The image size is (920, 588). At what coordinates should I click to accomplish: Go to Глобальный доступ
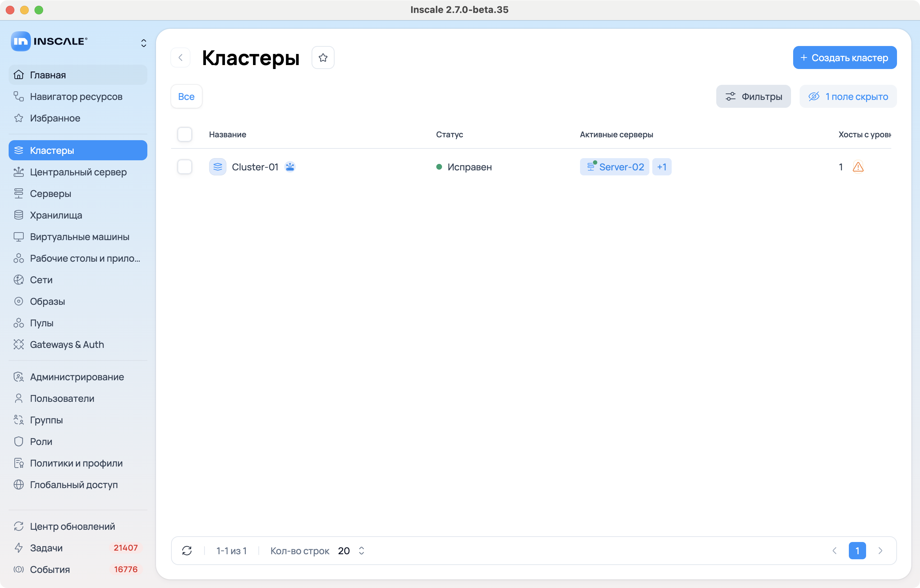[x=78, y=485]
